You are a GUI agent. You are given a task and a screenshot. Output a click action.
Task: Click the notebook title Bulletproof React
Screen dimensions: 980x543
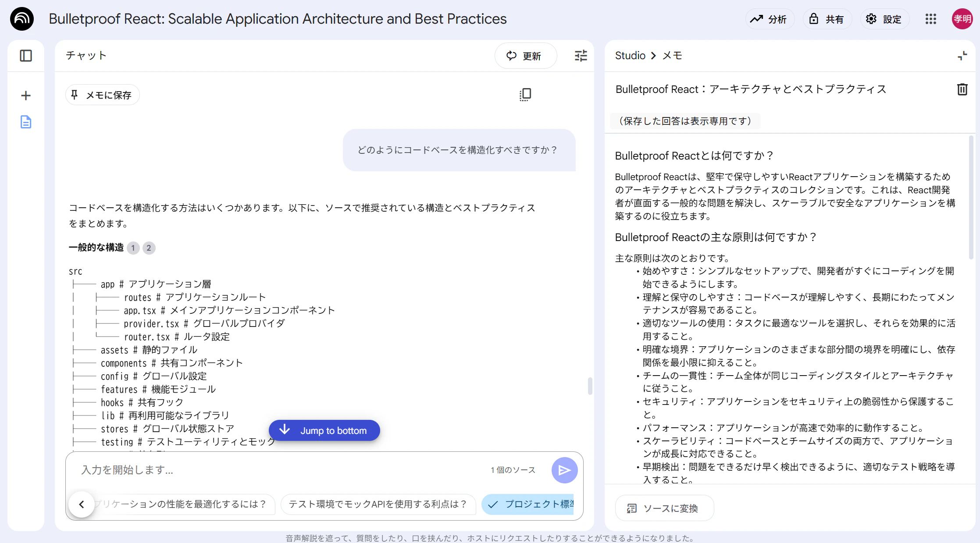278,19
